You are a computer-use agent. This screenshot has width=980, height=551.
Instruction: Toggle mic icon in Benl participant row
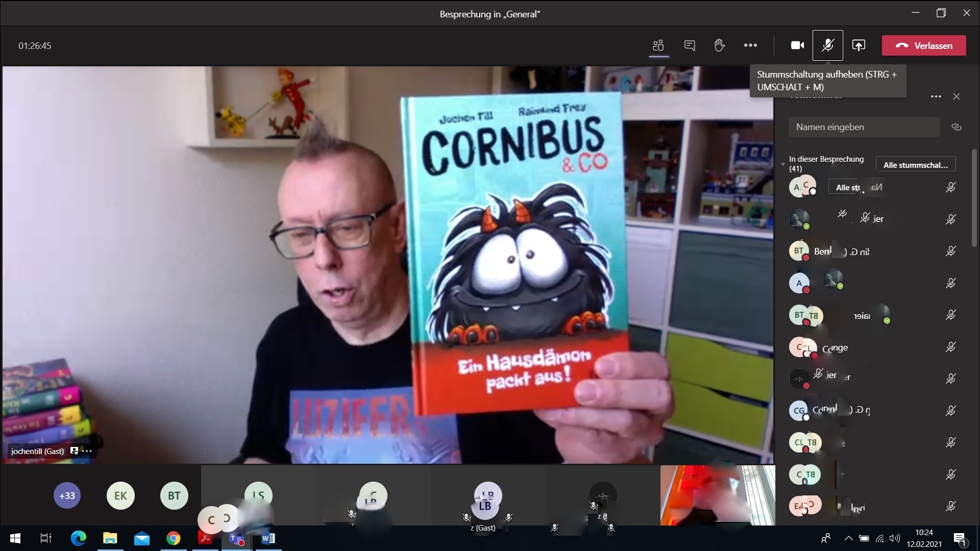point(950,251)
